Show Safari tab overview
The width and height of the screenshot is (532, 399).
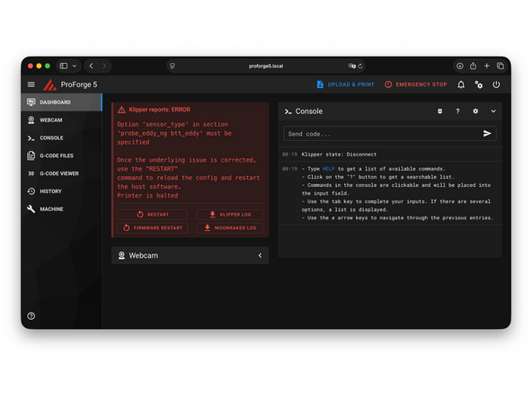click(501, 66)
